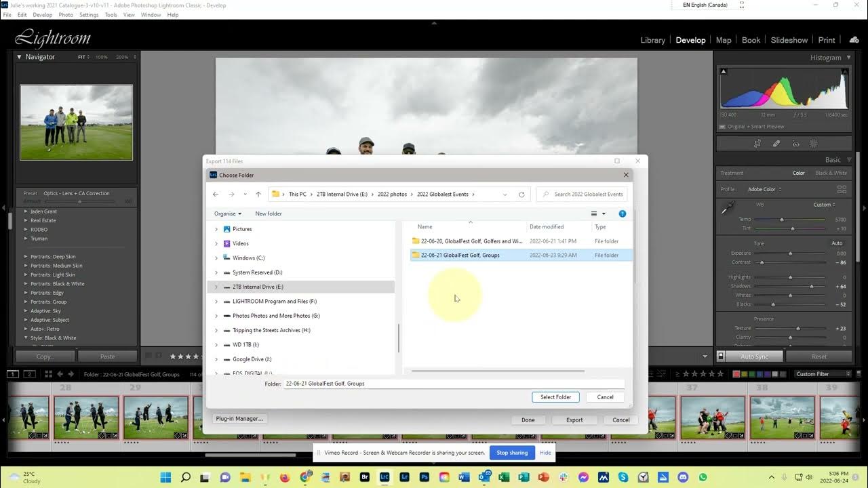Open the WB Custom dropdown
The image size is (868, 488).
(x=825, y=205)
